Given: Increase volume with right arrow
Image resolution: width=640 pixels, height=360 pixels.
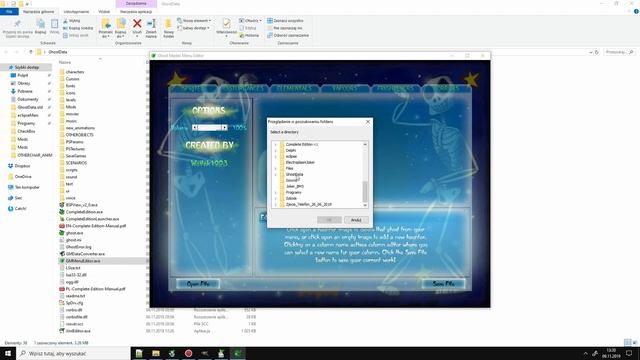Looking at the screenshot, I should 224,128.
